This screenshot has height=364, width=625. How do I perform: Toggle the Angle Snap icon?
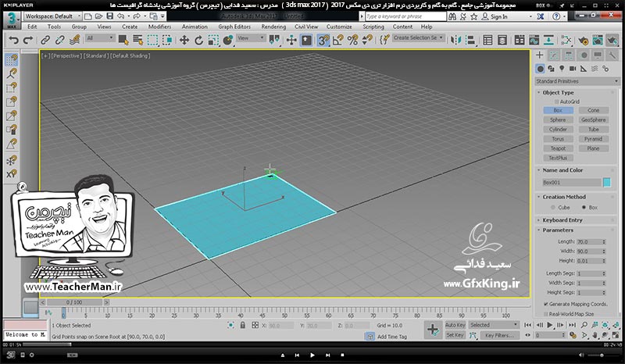point(338,40)
